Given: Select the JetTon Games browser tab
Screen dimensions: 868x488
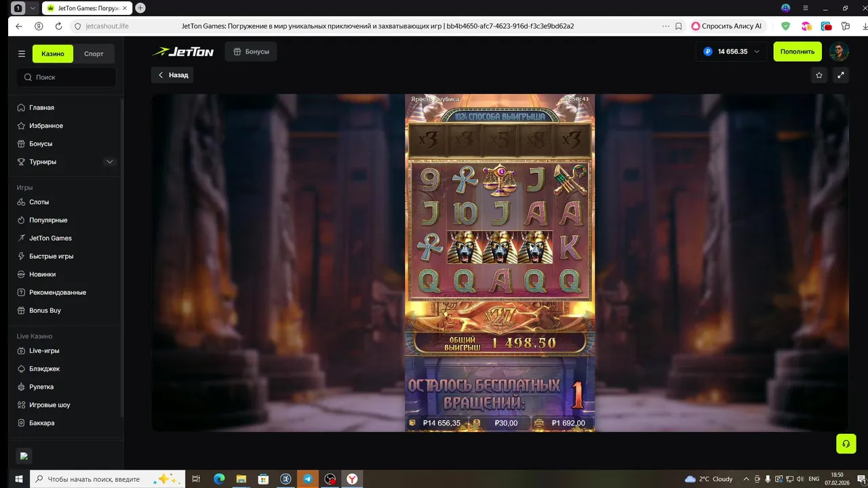Looking at the screenshot, I should pyautogui.click(x=86, y=8).
